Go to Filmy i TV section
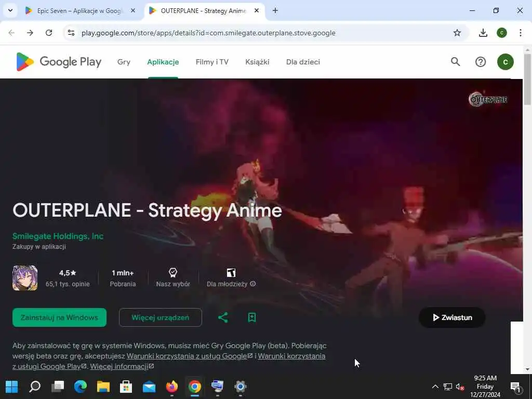This screenshot has width=532, height=399. coord(212,62)
